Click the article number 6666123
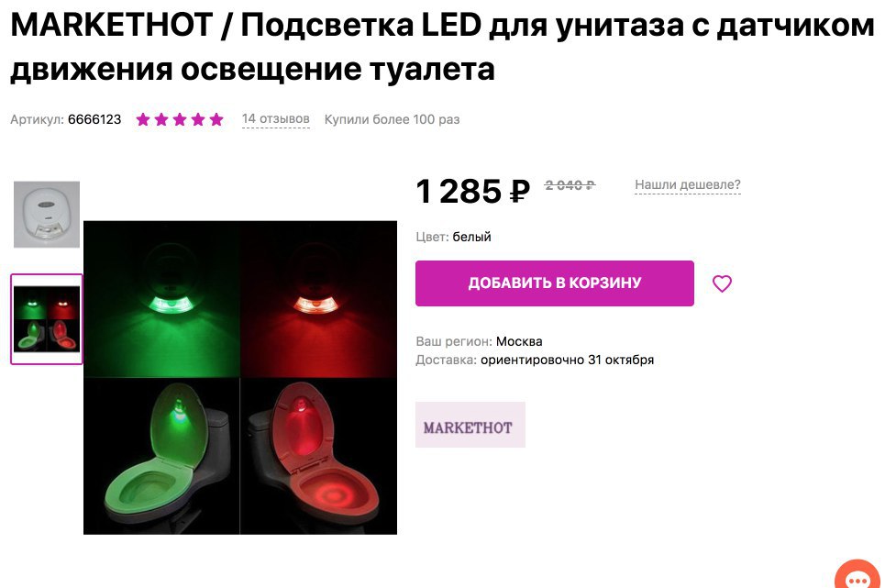The image size is (885, 588). (x=94, y=119)
